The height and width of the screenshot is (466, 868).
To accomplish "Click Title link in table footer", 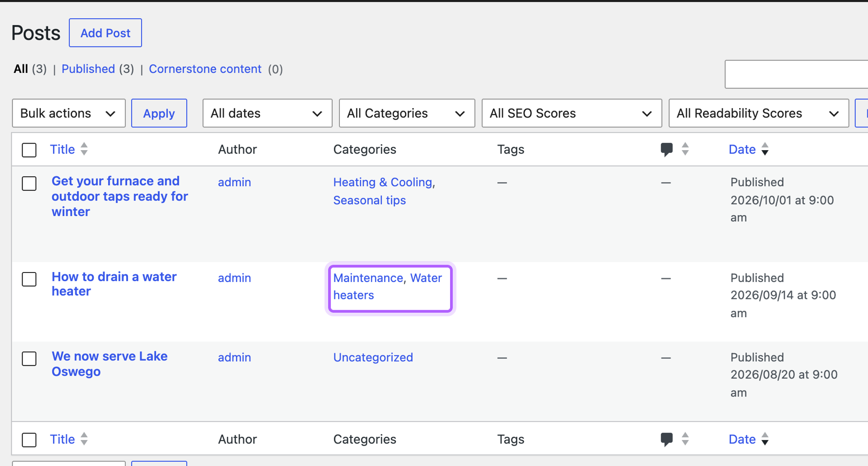I will coord(62,439).
